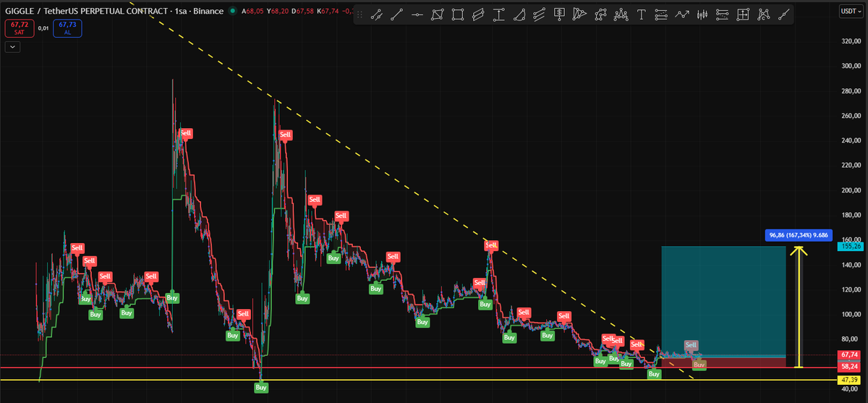The height and width of the screenshot is (403, 868).
Task: Click the 155,26 target price label
Action: [x=850, y=246]
